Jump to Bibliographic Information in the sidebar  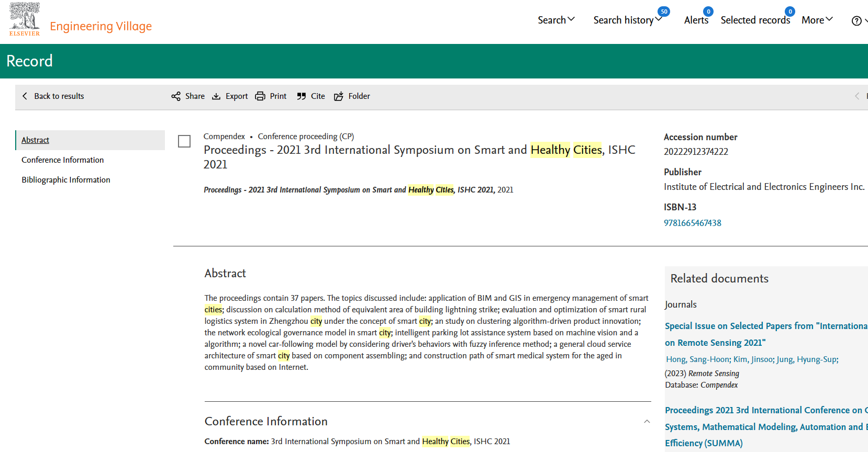click(66, 180)
